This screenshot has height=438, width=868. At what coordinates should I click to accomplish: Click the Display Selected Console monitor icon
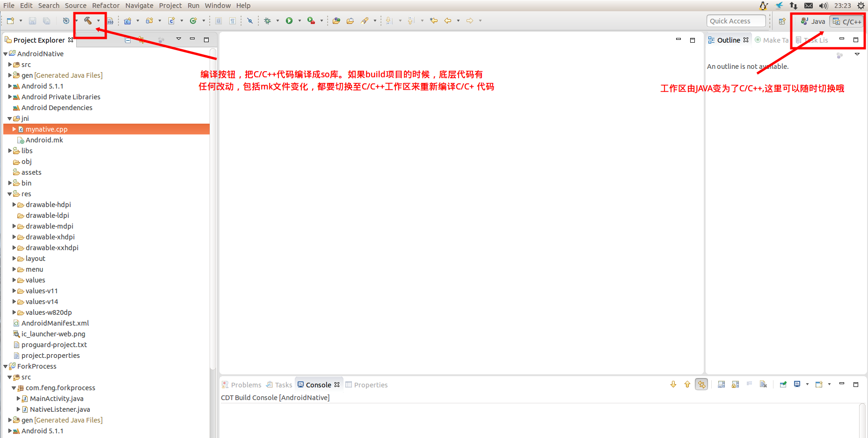pos(797,384)
